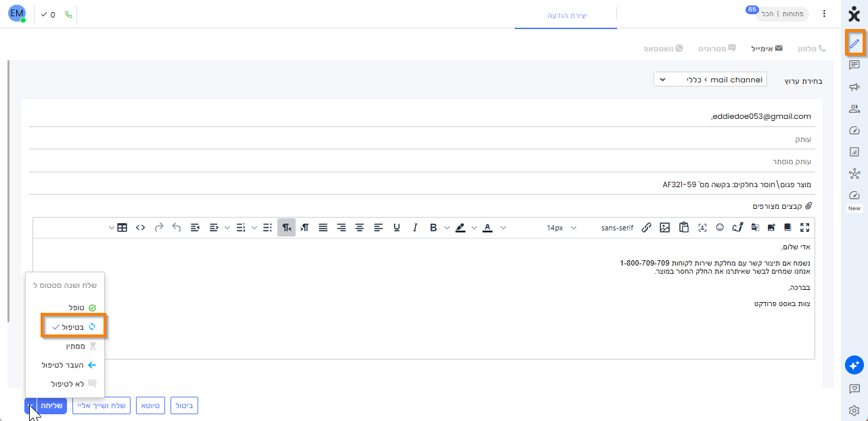
Task: Open the chat messages icon in sidebar
Action: coord(854,65)
